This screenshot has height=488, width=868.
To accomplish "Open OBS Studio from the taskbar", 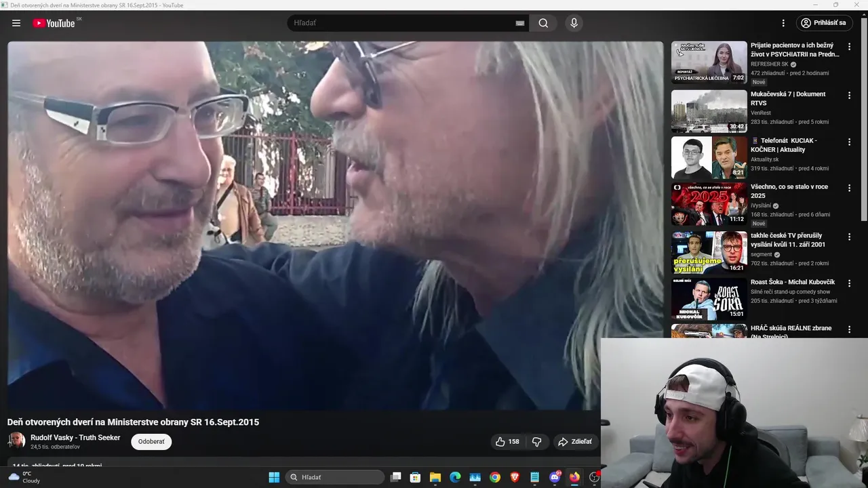I will pyautogui.click(x=594, y=477).
